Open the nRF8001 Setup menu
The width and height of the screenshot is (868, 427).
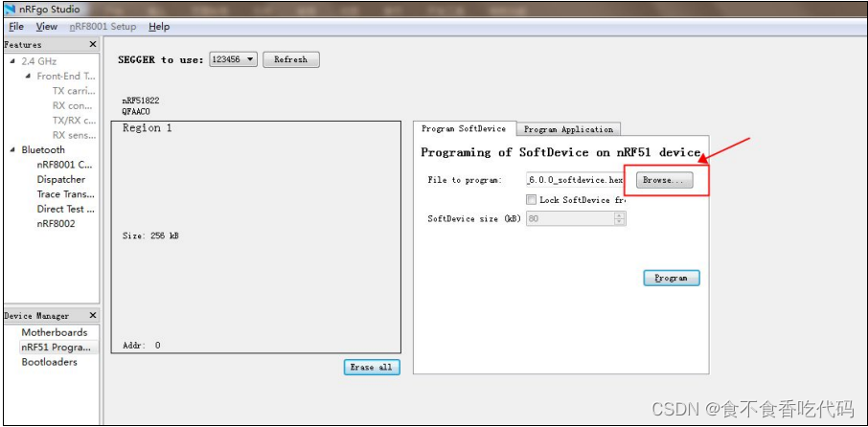103,27
